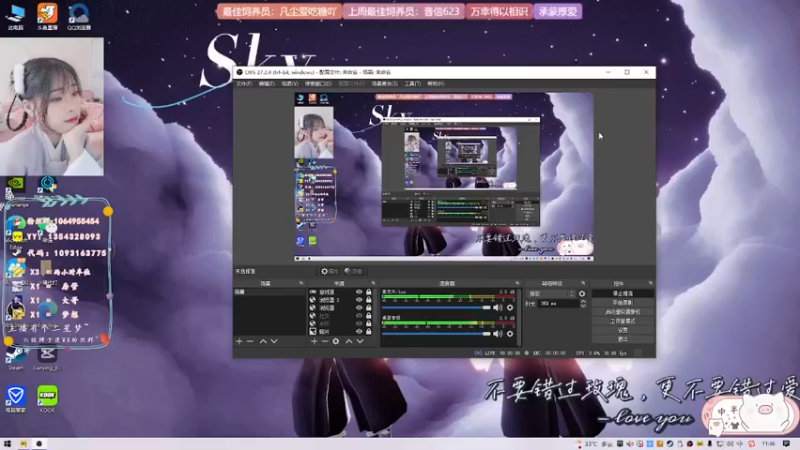Open 设置 from Controls panel
The image size is (800, 450).
click(x=622, y=330)
